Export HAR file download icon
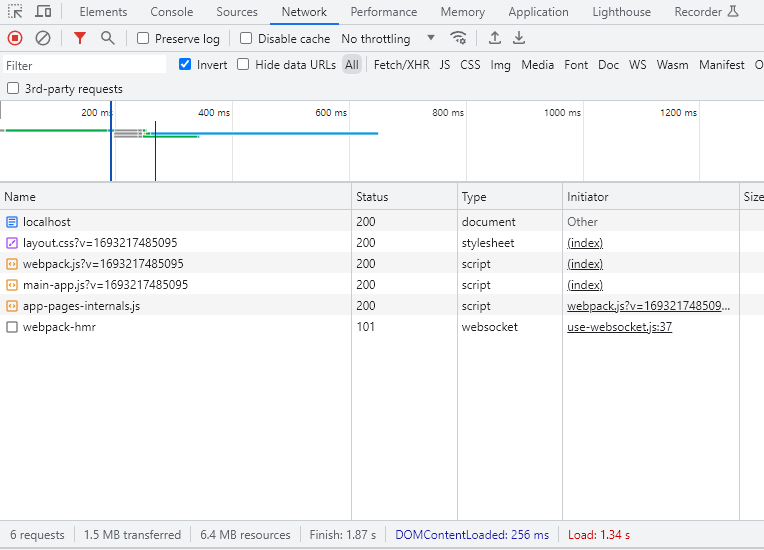 [x=519, y=38]
